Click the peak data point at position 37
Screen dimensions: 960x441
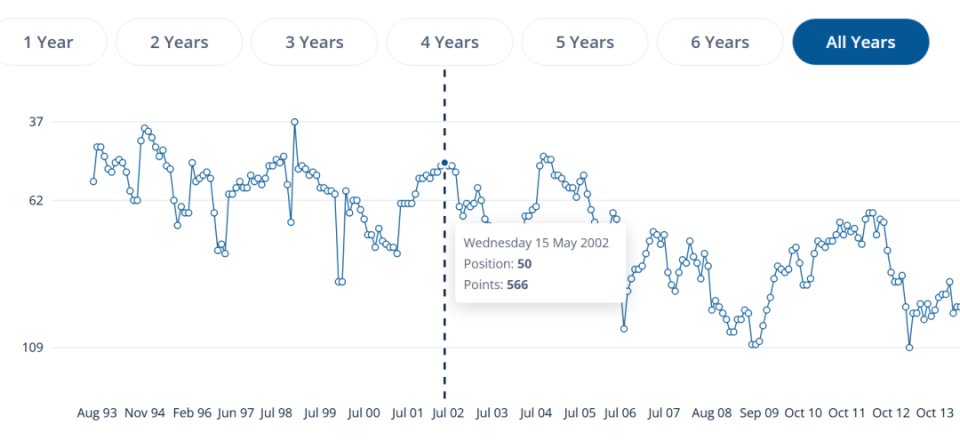294,122
